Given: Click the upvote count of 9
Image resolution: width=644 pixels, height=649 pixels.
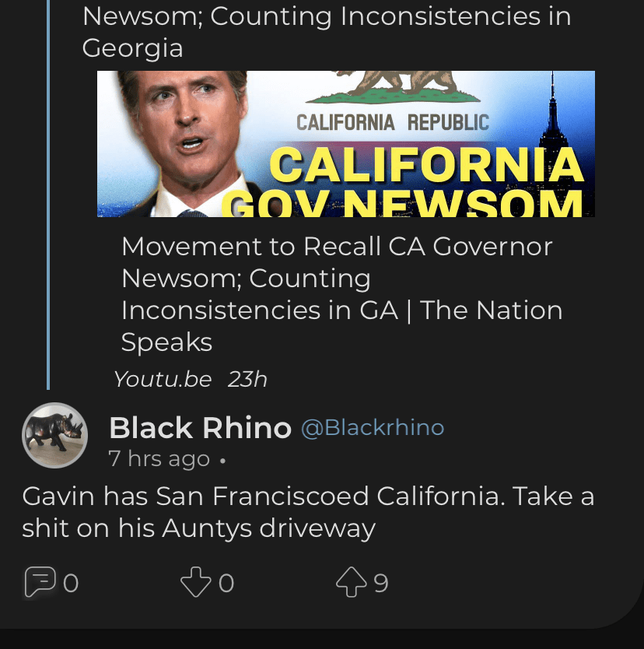Looking at the screenshot, I should point(381,583).
